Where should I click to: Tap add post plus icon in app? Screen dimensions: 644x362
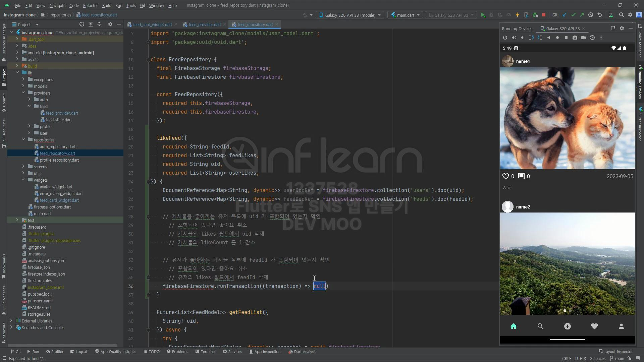pos(568,326)
